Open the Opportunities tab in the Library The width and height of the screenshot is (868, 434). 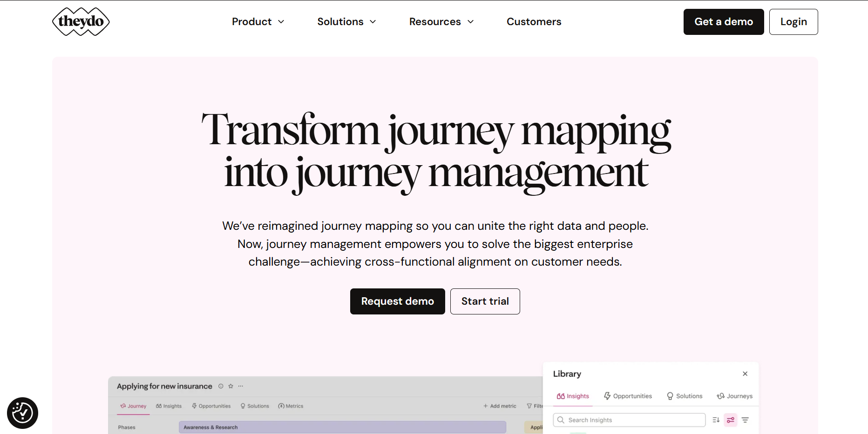click(628, 396)
